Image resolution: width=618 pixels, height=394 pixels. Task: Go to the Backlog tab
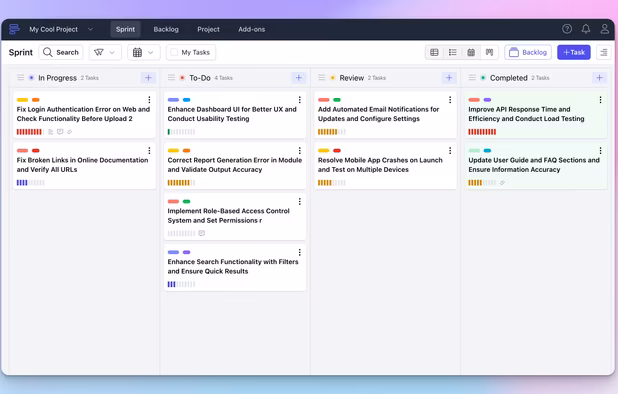(x=166, y=29)
